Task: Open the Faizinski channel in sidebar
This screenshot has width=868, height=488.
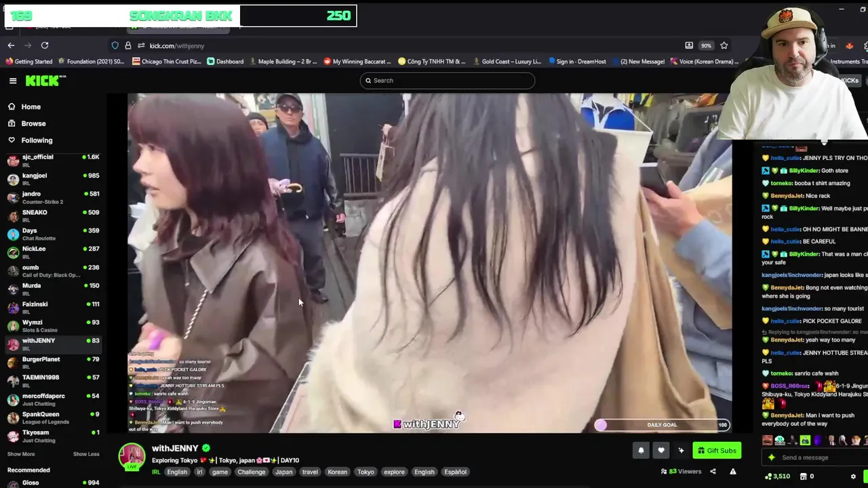Action: (x=53, y=307)
